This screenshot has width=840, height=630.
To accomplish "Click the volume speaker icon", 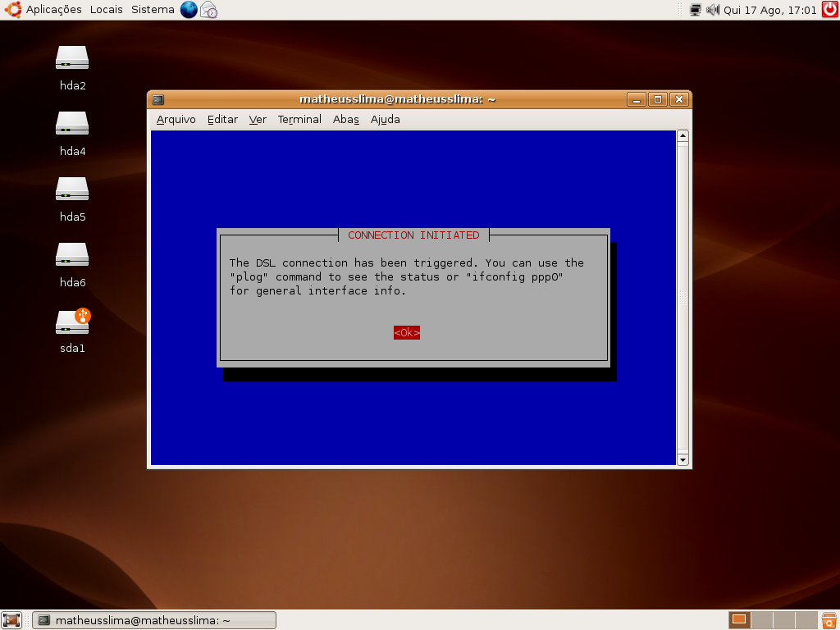I will tap(713, 10).
